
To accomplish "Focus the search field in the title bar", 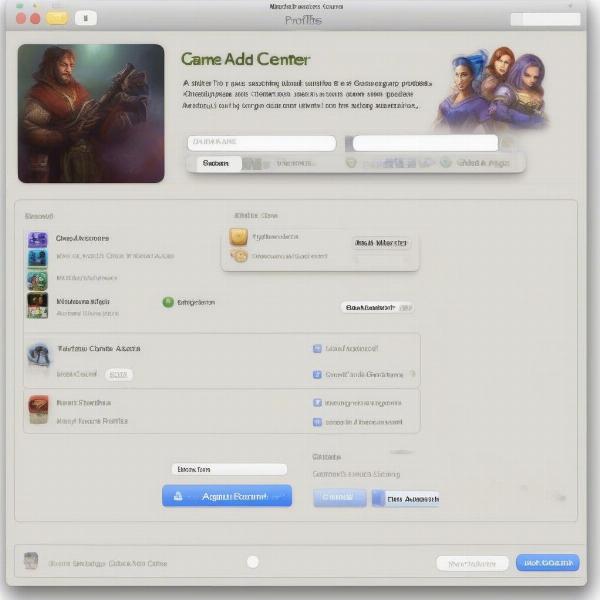I will click(x=545, y=19).
